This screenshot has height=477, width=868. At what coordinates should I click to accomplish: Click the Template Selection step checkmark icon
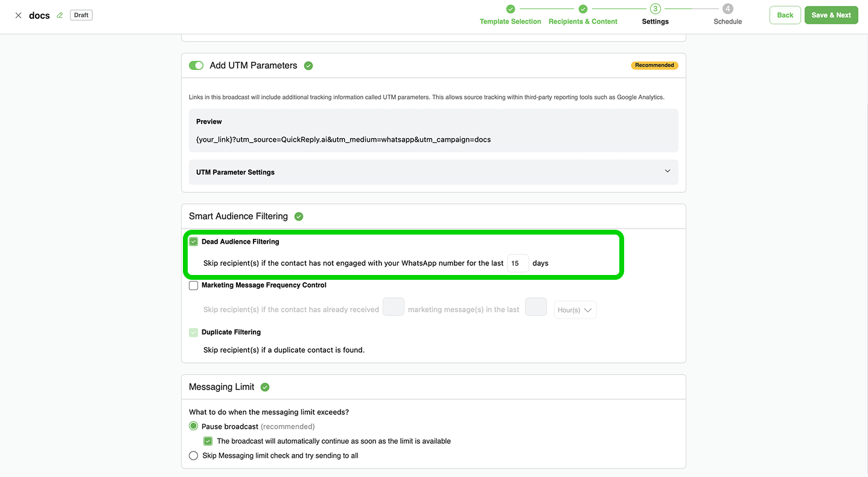click(510, 9)
